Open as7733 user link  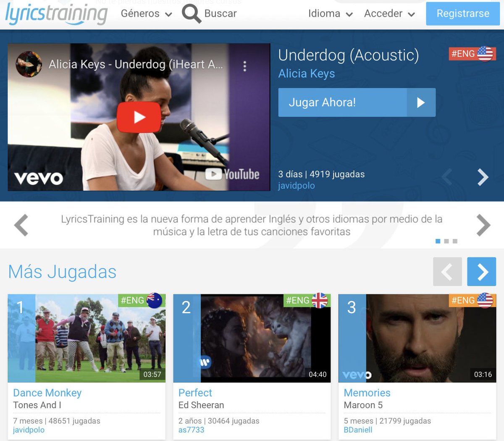point(191,430)
